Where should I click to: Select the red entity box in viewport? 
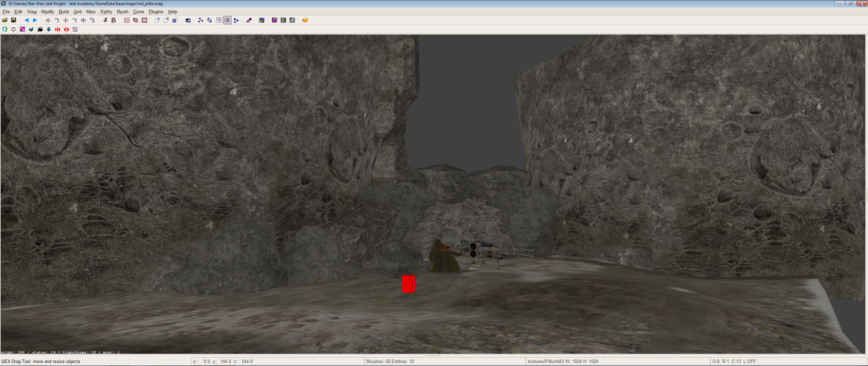point(408,284)
